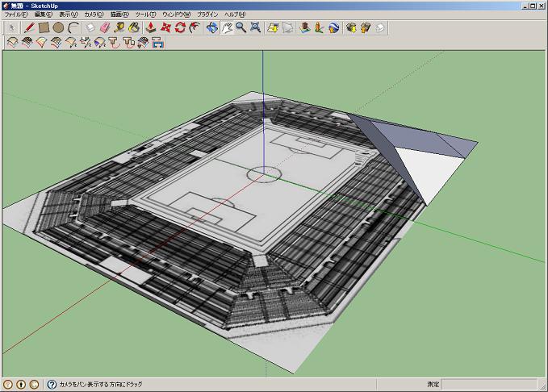Click the Zoom Extents tool
This screenshot has width=548, height=392.
pos(256,27)
